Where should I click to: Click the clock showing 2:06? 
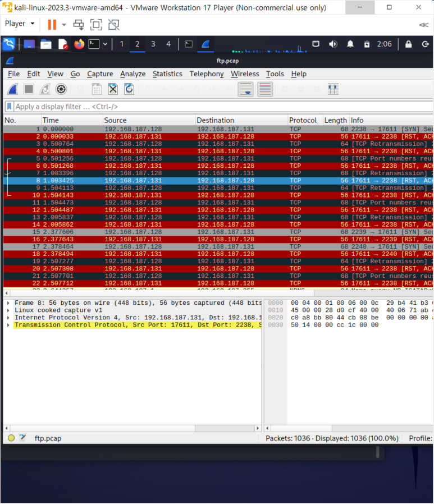tap(384, 44)
